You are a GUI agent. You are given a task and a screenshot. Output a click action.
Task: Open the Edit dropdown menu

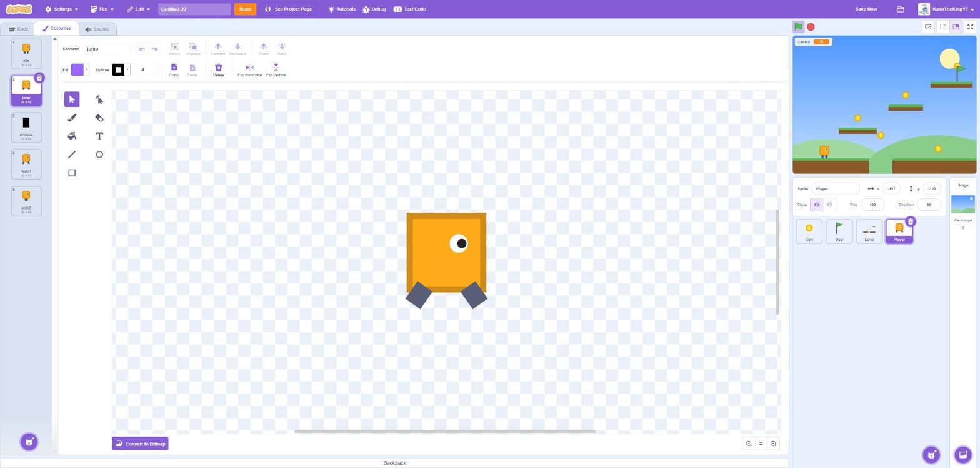tap(139, 9)
